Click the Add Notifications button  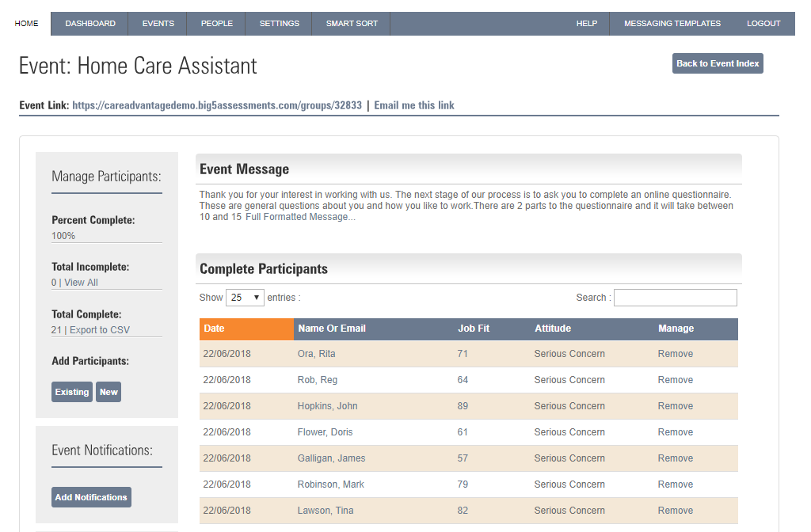(x=91, y=497)
